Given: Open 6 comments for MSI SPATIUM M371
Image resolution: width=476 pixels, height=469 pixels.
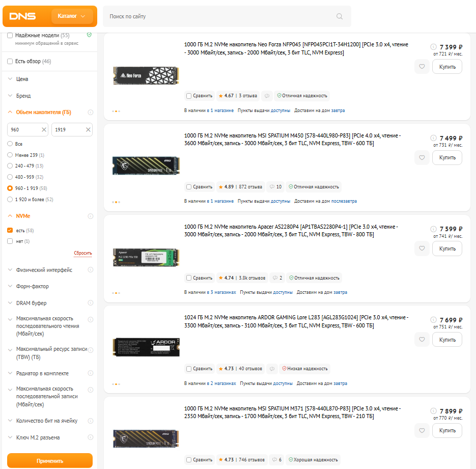Looking at the screenshot, I should tap(276, 460).
